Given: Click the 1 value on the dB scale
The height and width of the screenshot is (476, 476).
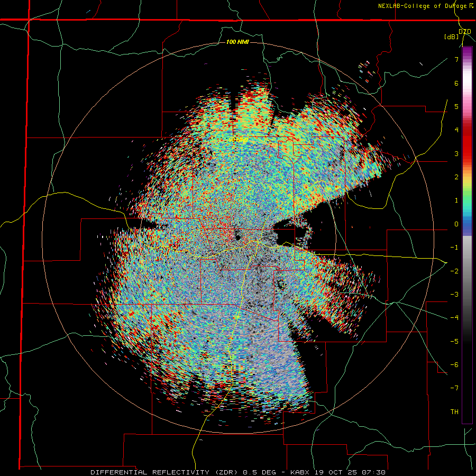Looking at the screenshot, I should 456,200.
